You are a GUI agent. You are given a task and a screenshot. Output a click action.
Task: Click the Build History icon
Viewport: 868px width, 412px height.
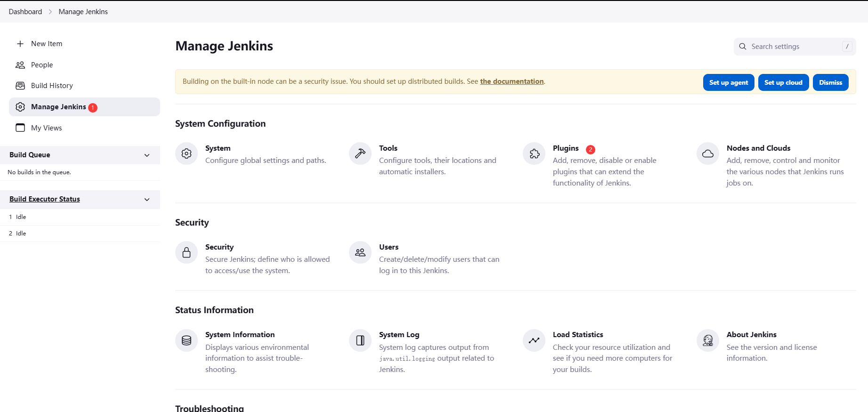[x=20, y=86]
